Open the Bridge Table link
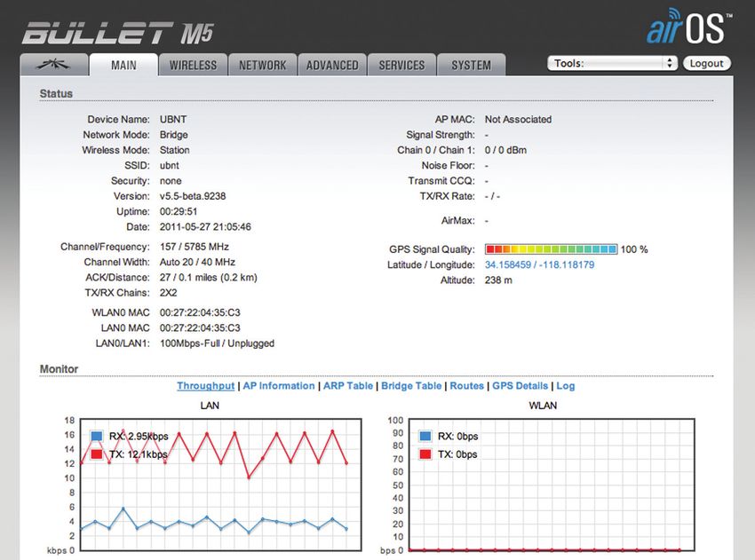The height and width of the screenshot is (560, 755). (x=411, y=386)
